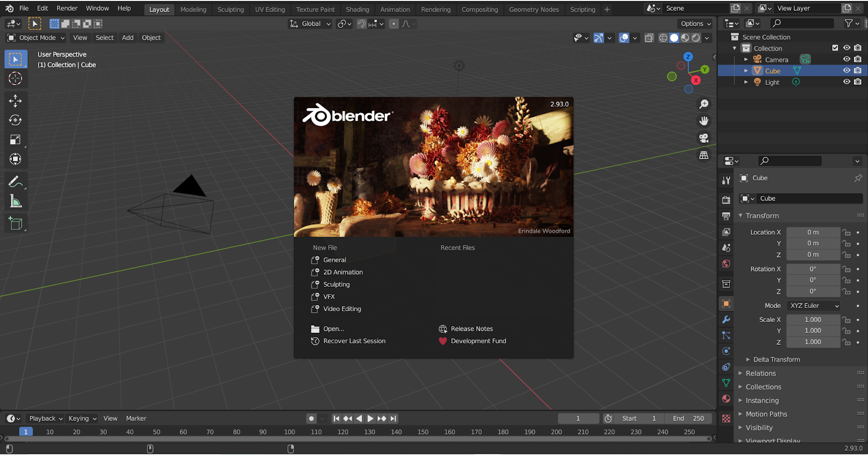The width and height of the screenshot is (868, 455).
Task: Open the Options dropdown
Action: point(695,24)
